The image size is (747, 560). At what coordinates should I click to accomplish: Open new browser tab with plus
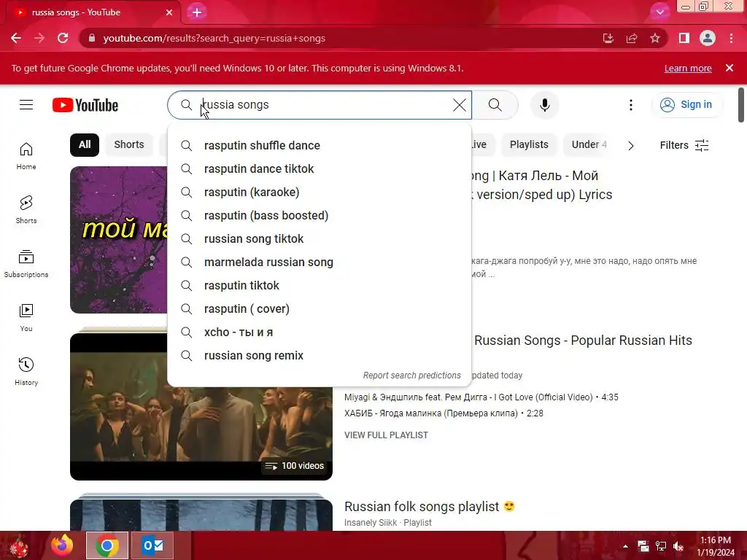[197, 12]
